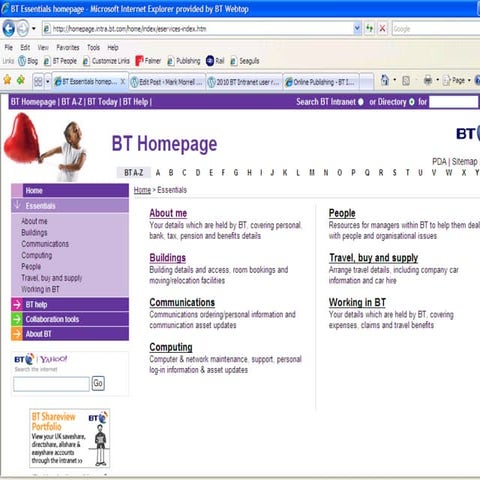Image resolution: width=480 pixels, height=480 pixels.
Task: Open the Home icon dropdown arrow
Action: tap(395, 80)
